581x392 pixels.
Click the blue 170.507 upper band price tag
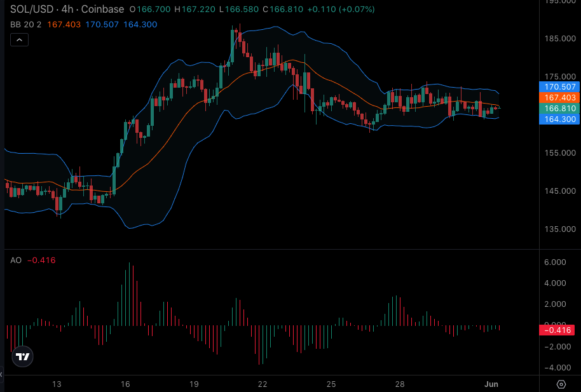[559, 87]
